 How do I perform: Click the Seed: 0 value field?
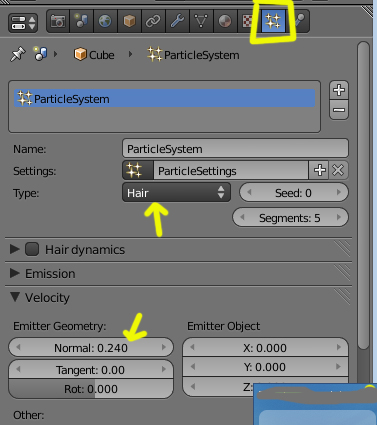[x=294, y=192]
